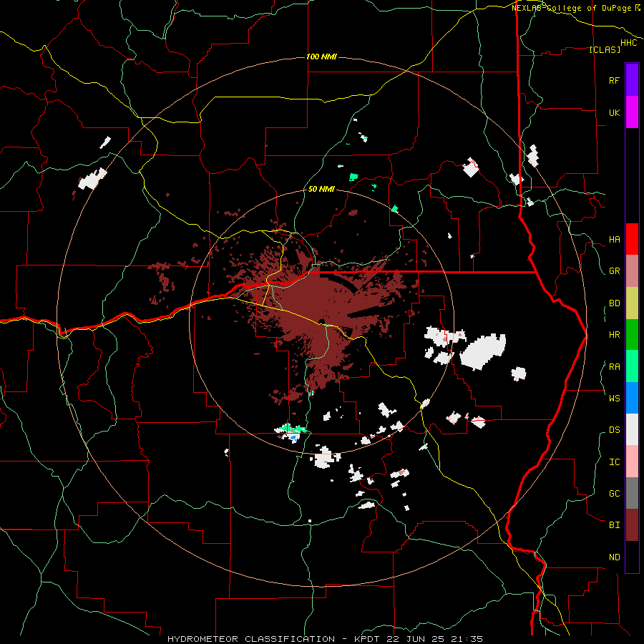Screen dimensions: 644x644
Task: Select the DS legend label
Action: (x=614, y=429)
